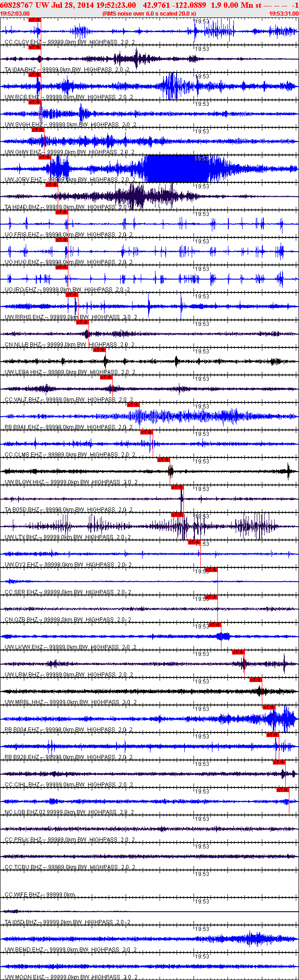
Task: Click the start time '19:52:03.00'
Action: tap(15, 14)
